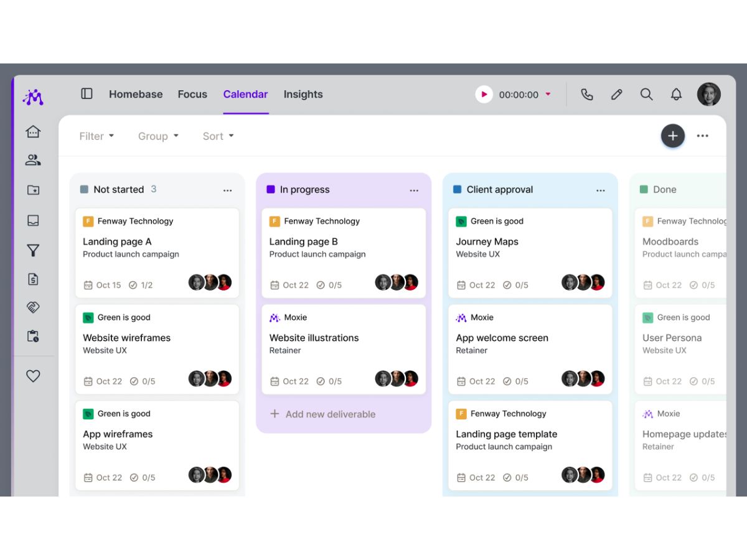Click the Client approval blue color square

[458, 189]
